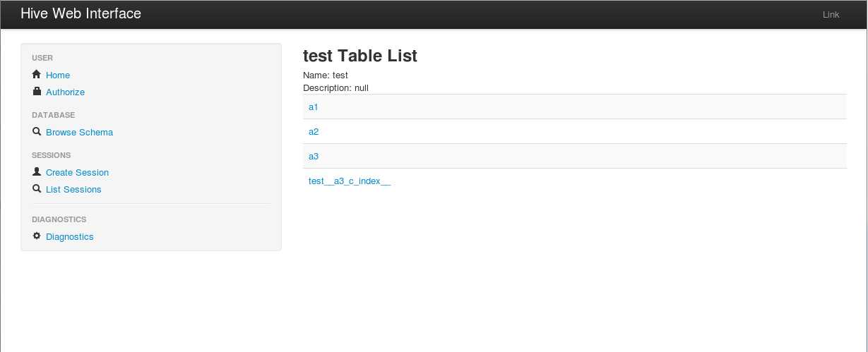Click the magnifier icon beside Browse Schema
The height and width of the screenshot is (352, 868).
(x=37, y=131)
